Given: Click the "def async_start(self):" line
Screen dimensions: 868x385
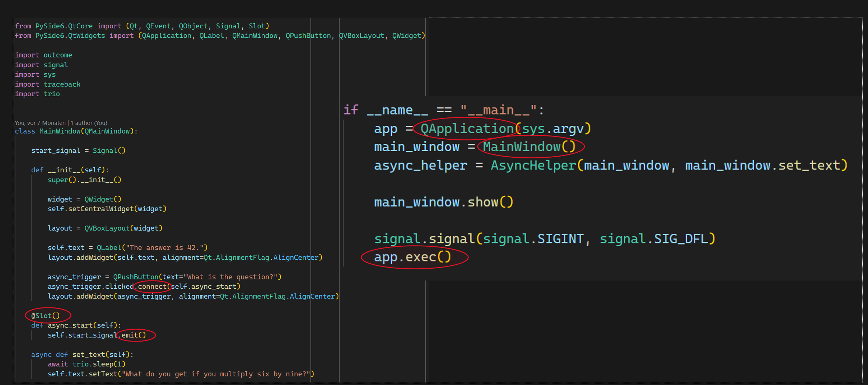Looking at the screenshot, I should point(76,325).
